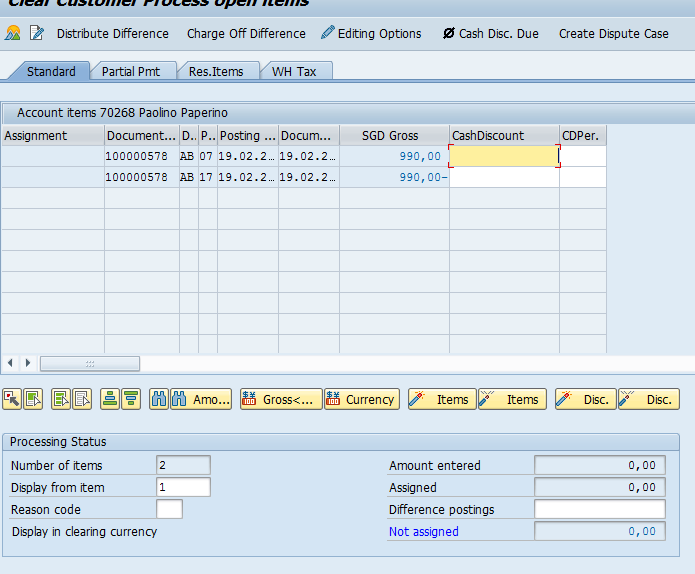Image resolution: width=695 pixels, height=574 pixels.
Task: Click the Assigned amount field
Action: (600, 487)
